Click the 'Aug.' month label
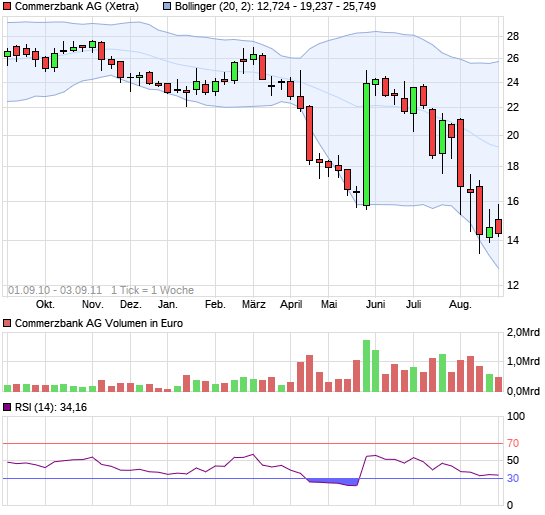545x515 pixels. pos(460,304)
